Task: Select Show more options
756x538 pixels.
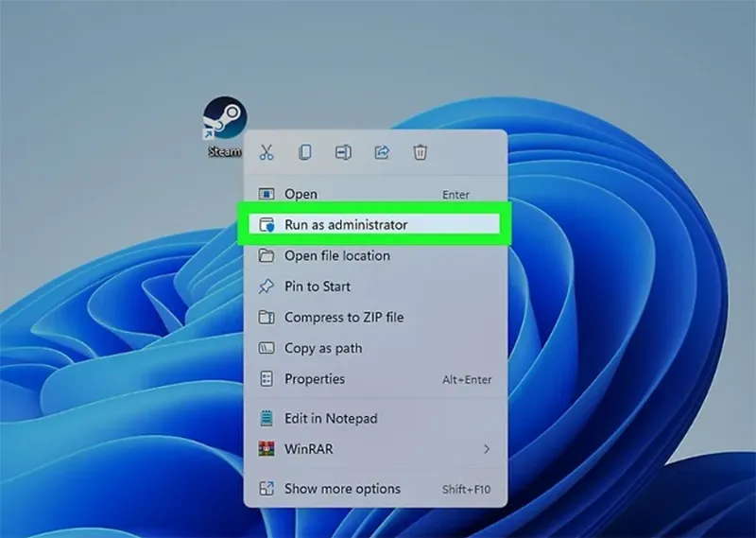Action: (x=375, y=489)
